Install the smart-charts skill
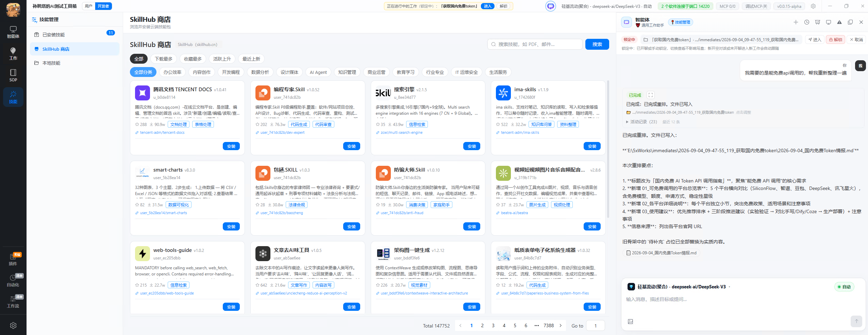Image resolution: width=868 pixels, height=335 pixels. (231, 226)
